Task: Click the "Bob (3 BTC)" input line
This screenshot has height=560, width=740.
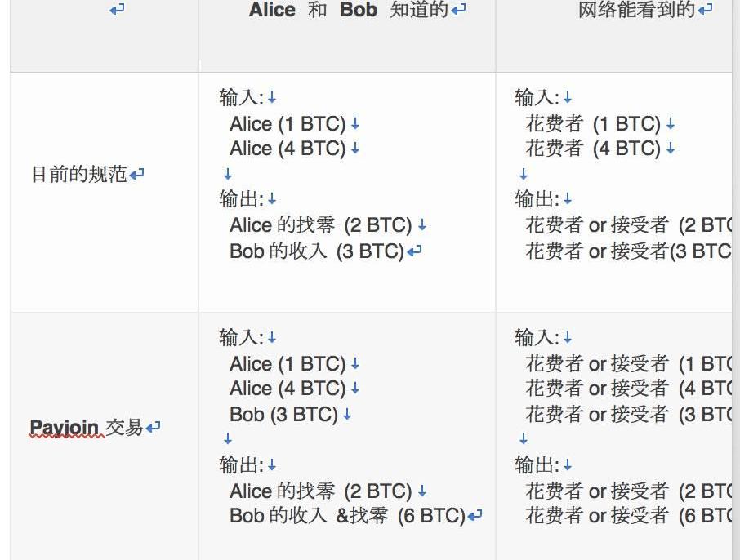Action: point(283,414)
